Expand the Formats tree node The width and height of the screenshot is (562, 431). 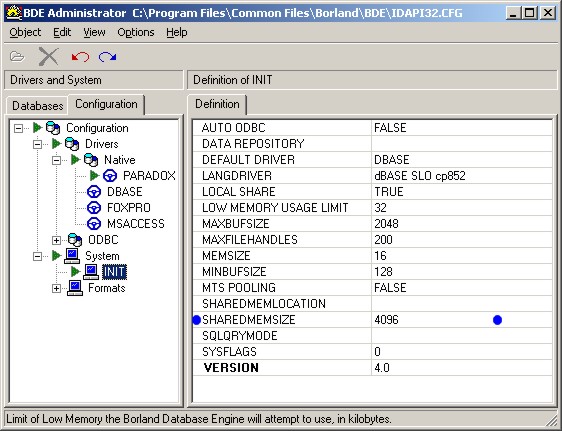[x=56, y=288]
